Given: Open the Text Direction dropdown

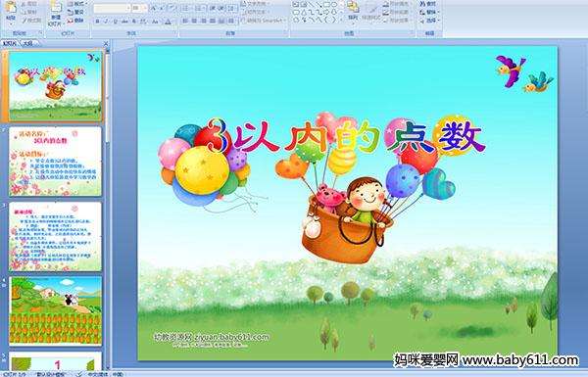Looking at the screenshot, I should click(x=254, y=4).
